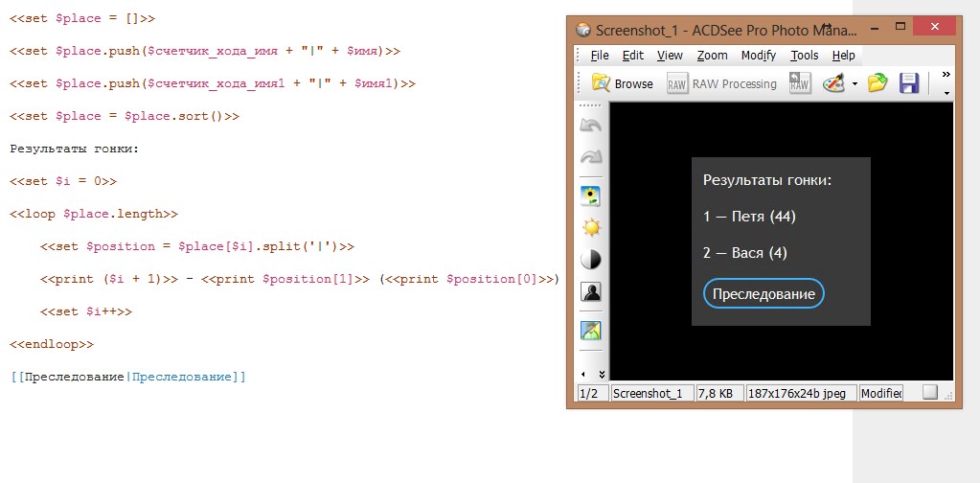Save the image using the floppy disk icon

(x=909, y=83)
